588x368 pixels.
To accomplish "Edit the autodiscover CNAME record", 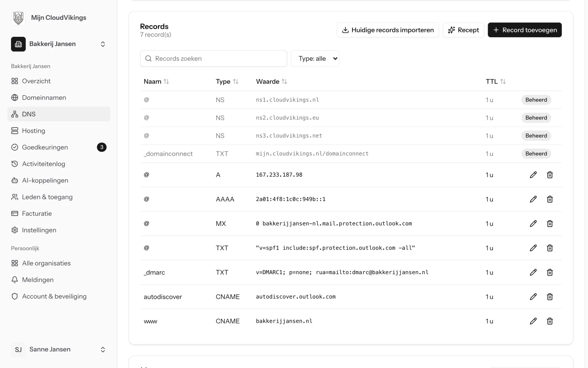I will tap(533, 297).
